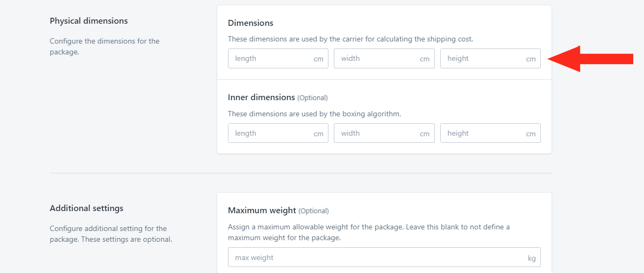Screen dimensions: 644x273
Task: Click the Inner dimensions heading
Action: coord(261,97)
